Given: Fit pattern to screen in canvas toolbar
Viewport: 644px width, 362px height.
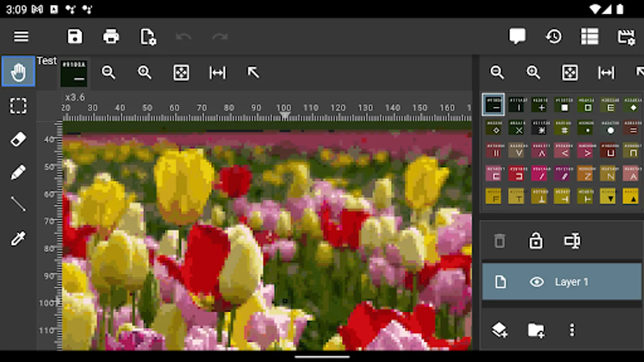Looking at the screenshot, I should (x=181, y=73).
